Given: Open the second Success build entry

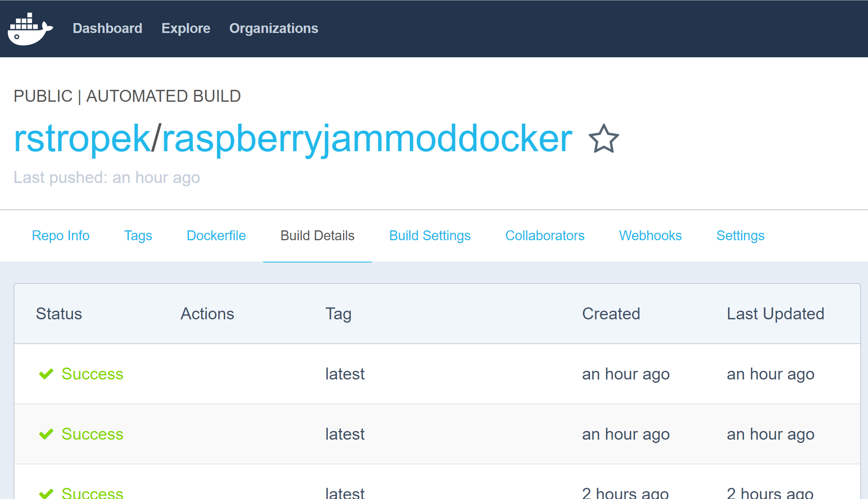Looking at the screenshot, I should [x=92, y=434].
